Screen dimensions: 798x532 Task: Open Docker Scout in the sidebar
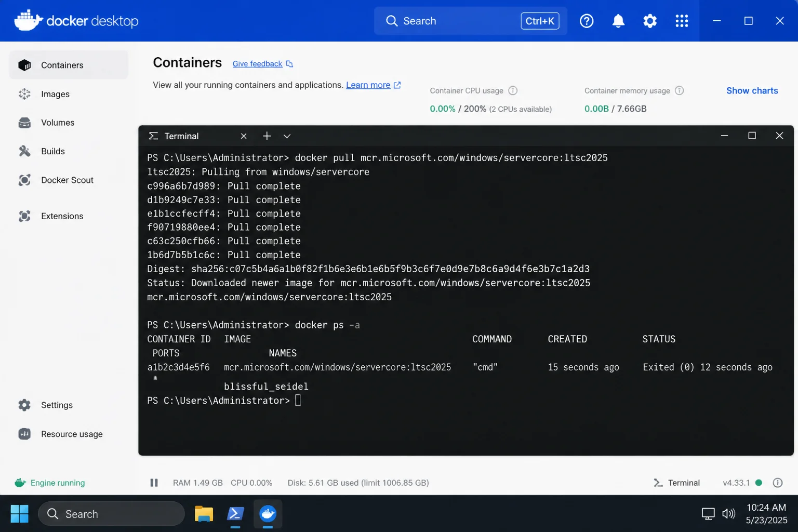click(x=69, y=180)
